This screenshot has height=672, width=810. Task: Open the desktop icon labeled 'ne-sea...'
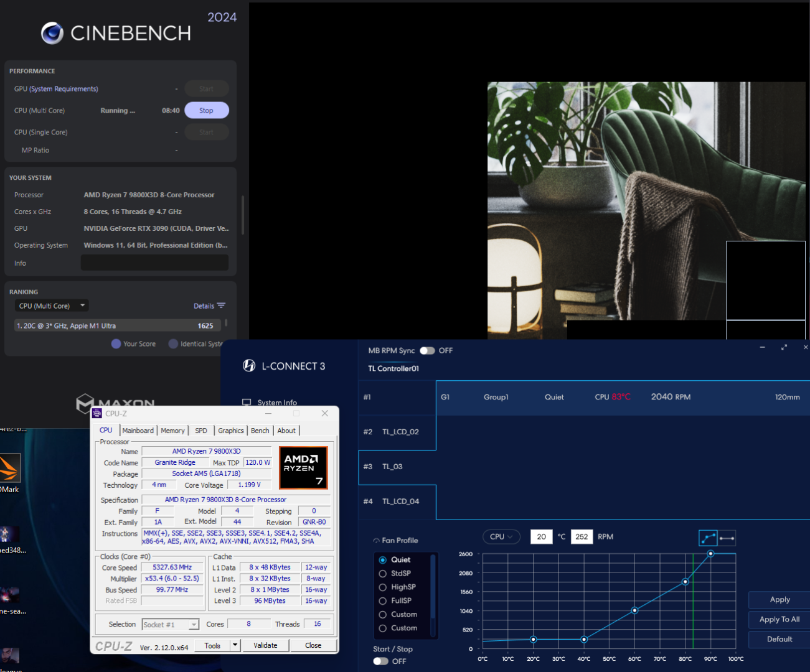click(x=9, y=595)
